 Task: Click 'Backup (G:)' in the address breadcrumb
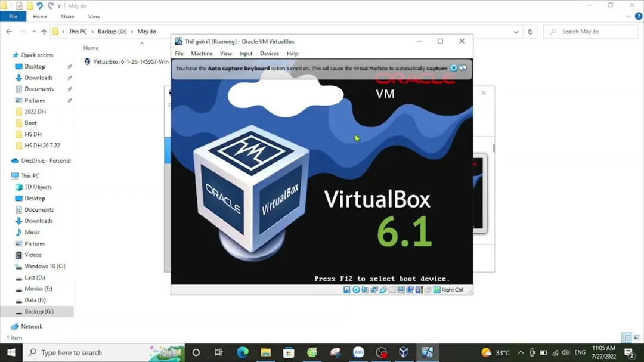point(112,32)
